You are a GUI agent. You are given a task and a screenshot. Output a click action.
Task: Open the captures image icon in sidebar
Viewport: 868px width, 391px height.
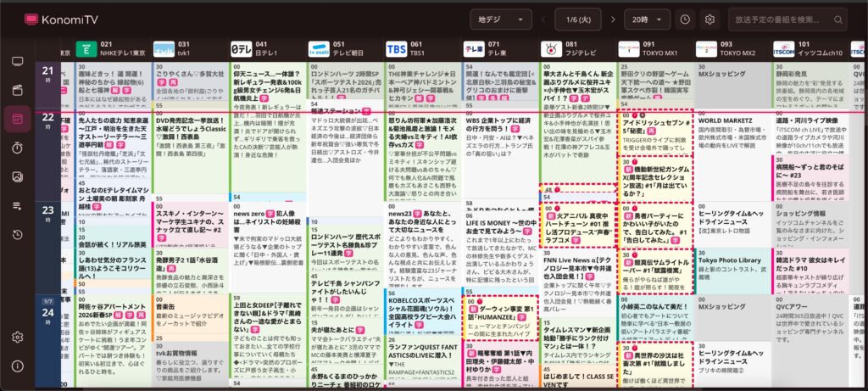coord(17,176)
